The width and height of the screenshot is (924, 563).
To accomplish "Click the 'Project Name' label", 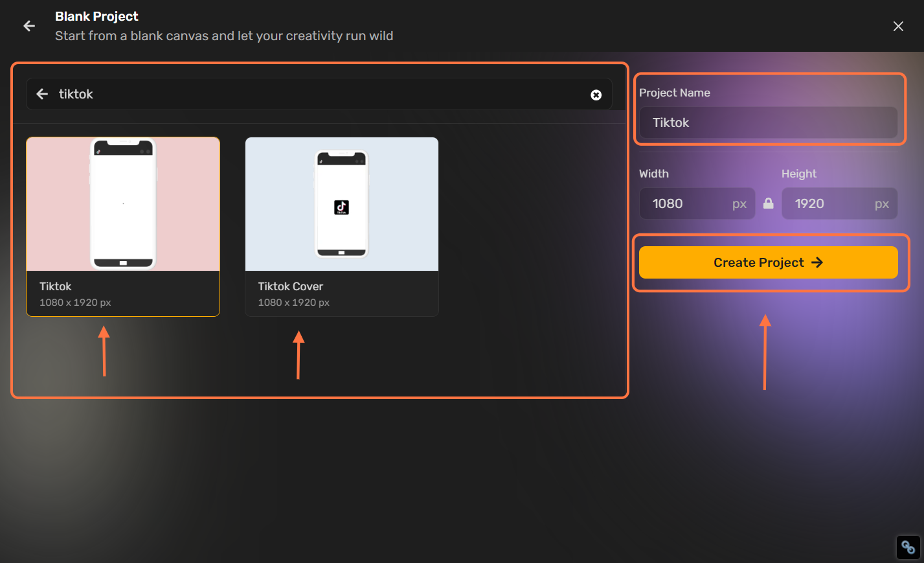I will coord(675,93).
